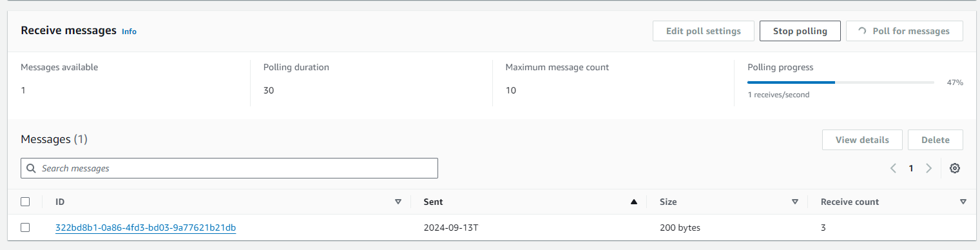Viewport: 980px width, 250px height.
Task: Click Poll for messages button
Action: click(905, 31)
